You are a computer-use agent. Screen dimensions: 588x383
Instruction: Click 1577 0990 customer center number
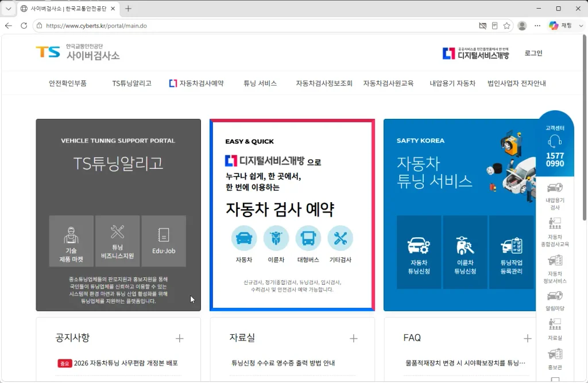coord(555,160)
